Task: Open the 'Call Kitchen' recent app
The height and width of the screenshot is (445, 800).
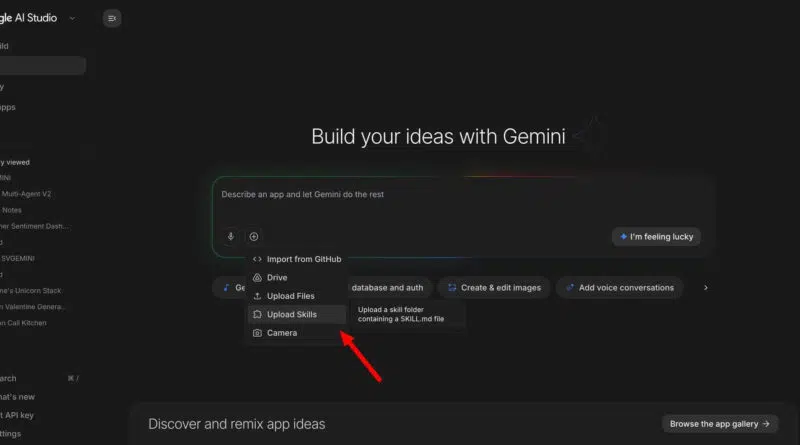Action: (x=23, y=323)
